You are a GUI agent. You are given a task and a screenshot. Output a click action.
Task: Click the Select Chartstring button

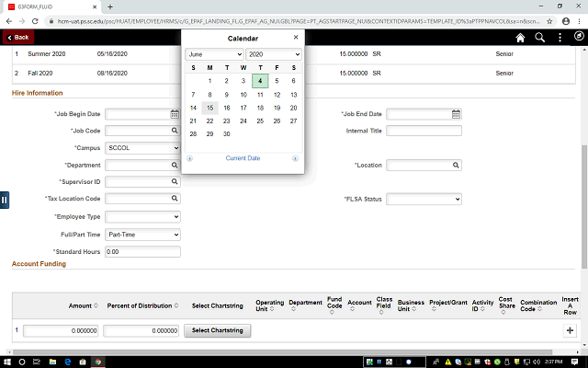click(x=218, y=330)
